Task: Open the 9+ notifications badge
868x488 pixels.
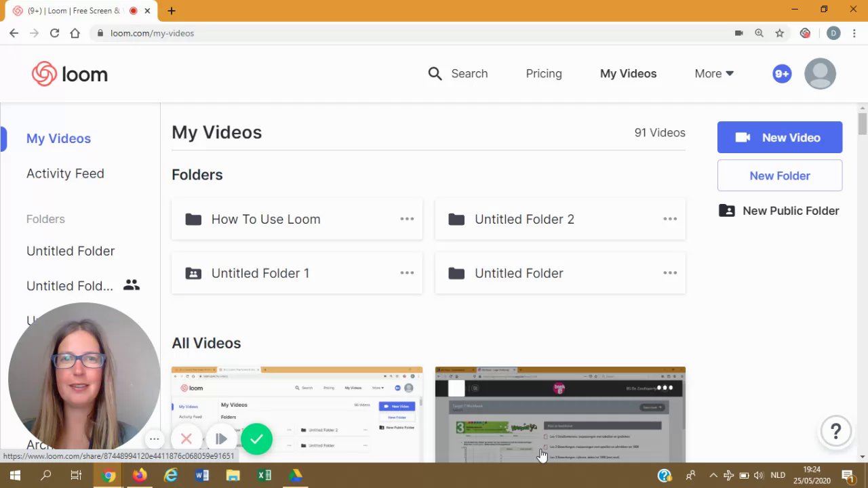Action: point(782,74)
